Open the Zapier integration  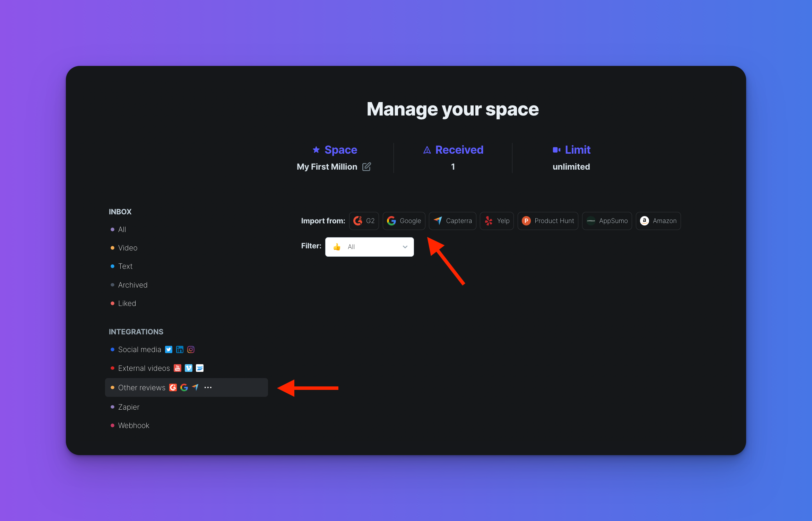[129, 407]
